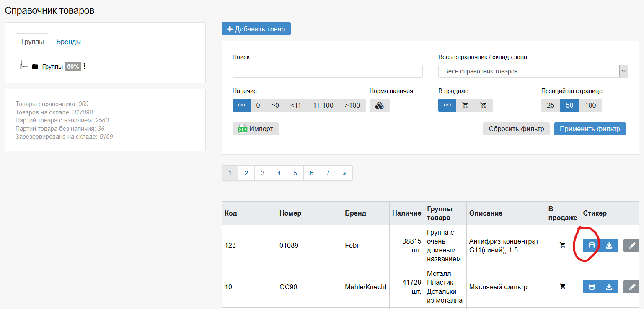Open the three-dot menu next to Группы
Image resolution: width=644 pixels, height=309 pixels.
(85, 66)
